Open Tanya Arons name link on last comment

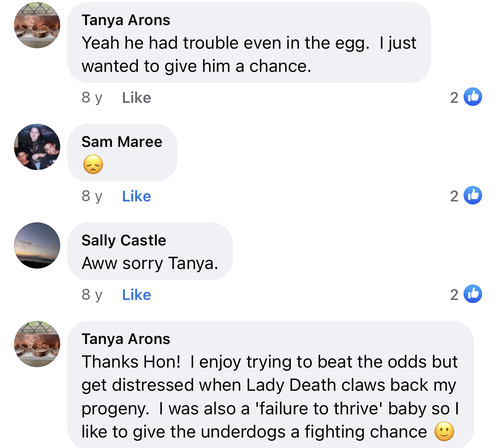126,339
